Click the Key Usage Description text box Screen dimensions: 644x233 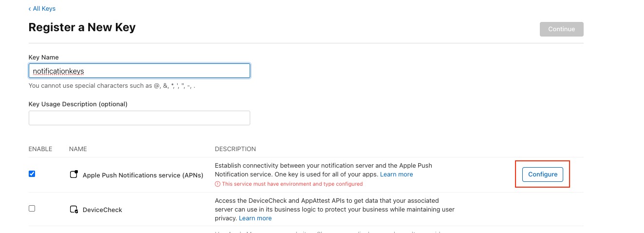[x=139, y=118]
